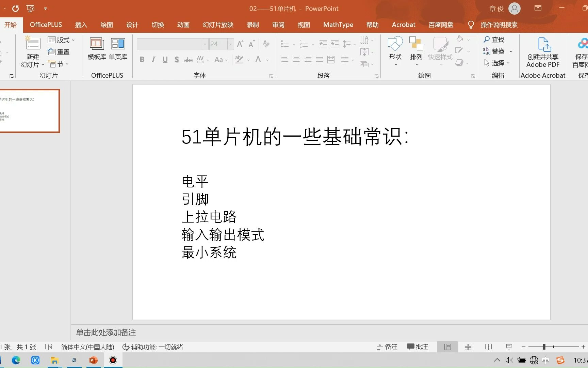
Task: Open the 版式 layout dropdown
Action: click(61, 40)
